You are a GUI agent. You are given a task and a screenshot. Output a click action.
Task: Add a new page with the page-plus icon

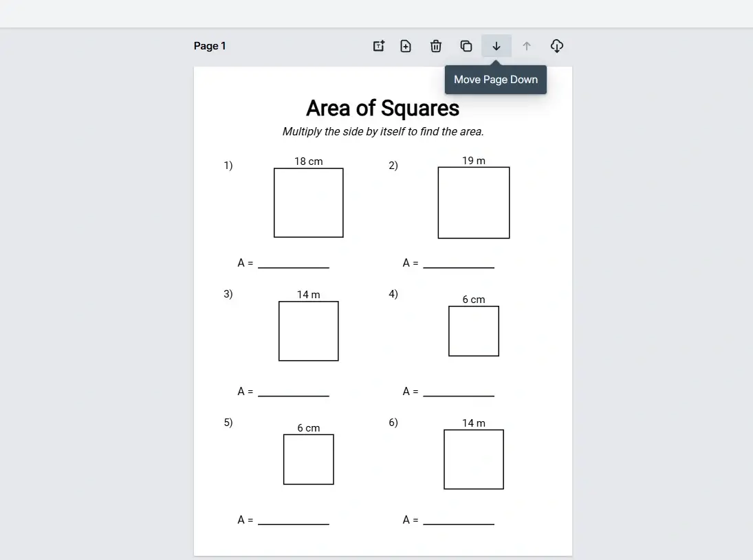point(406,46)
